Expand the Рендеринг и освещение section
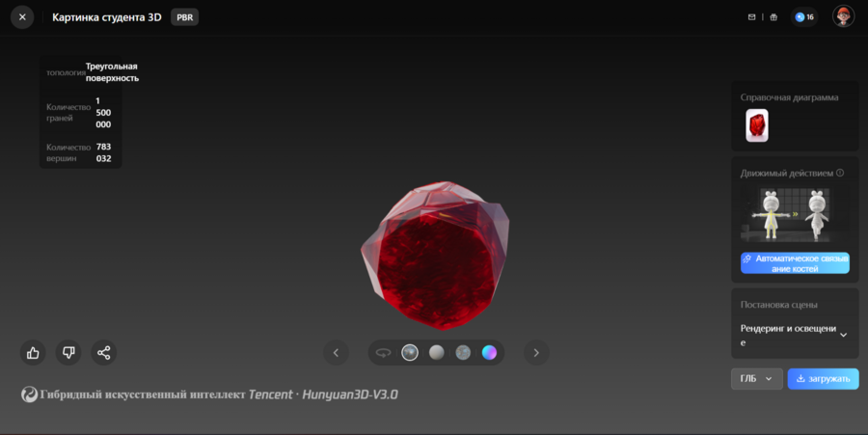 tap(795, 335)
